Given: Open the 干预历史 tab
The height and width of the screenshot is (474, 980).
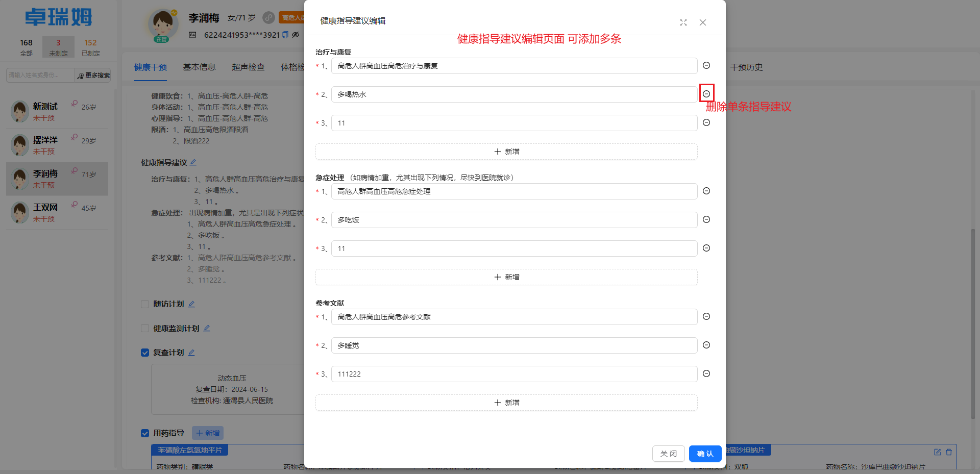Looking at the screenshot, I should pos(746,67).
